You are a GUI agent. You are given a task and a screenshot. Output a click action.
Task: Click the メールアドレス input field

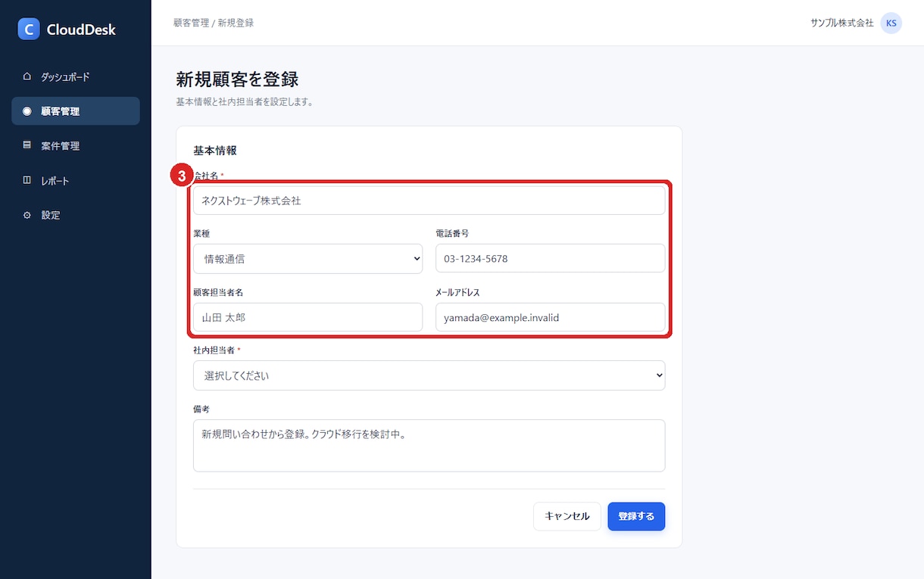point(551,317)
